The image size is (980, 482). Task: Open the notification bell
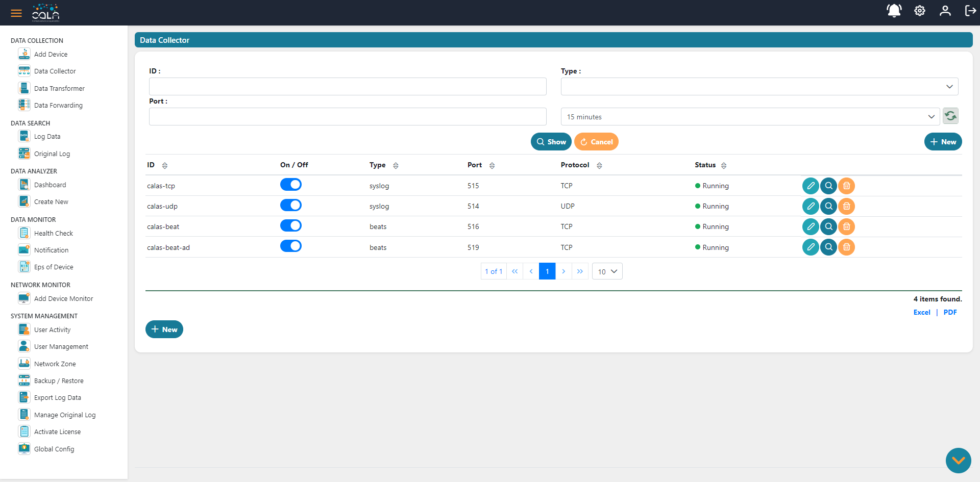(894, 11)
